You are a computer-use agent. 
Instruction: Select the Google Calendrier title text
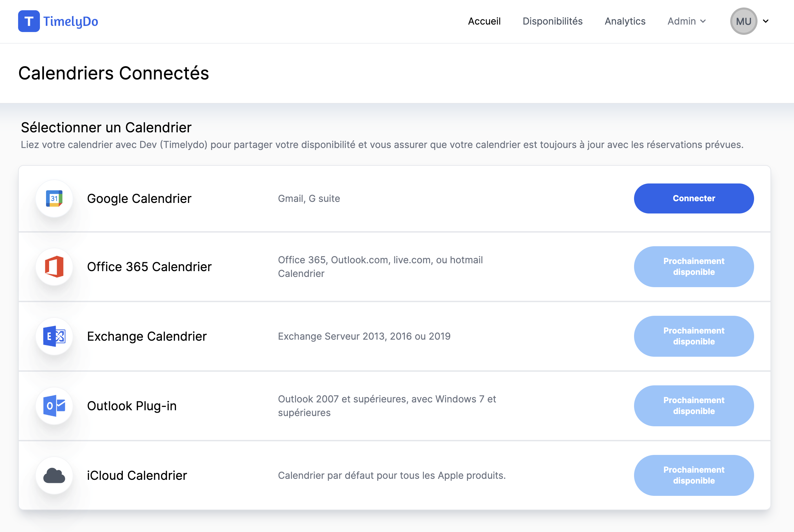(x=139, y=198)
